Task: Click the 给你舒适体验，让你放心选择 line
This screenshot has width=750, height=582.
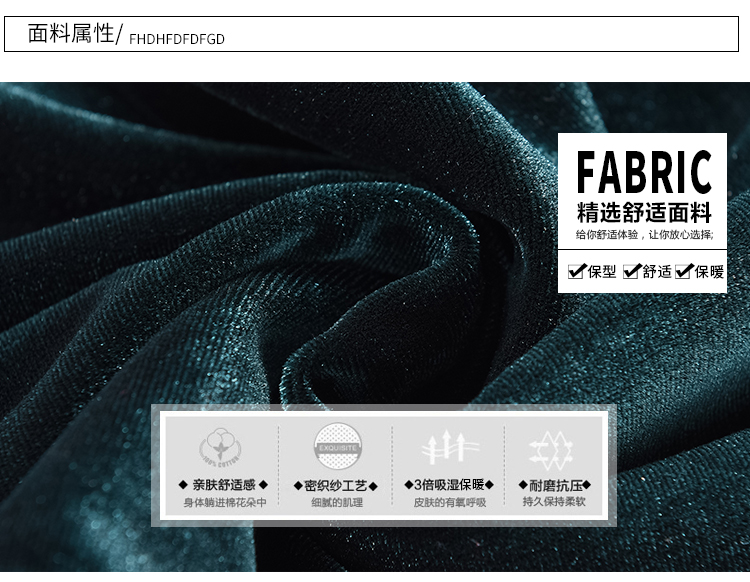Action: tap(644, 235)
